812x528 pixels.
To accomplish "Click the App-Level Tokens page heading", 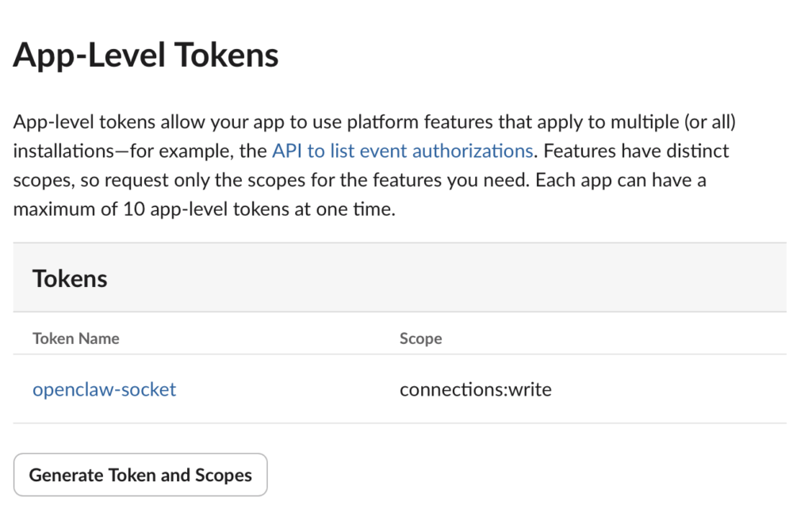I will click(x=146, y=55).
